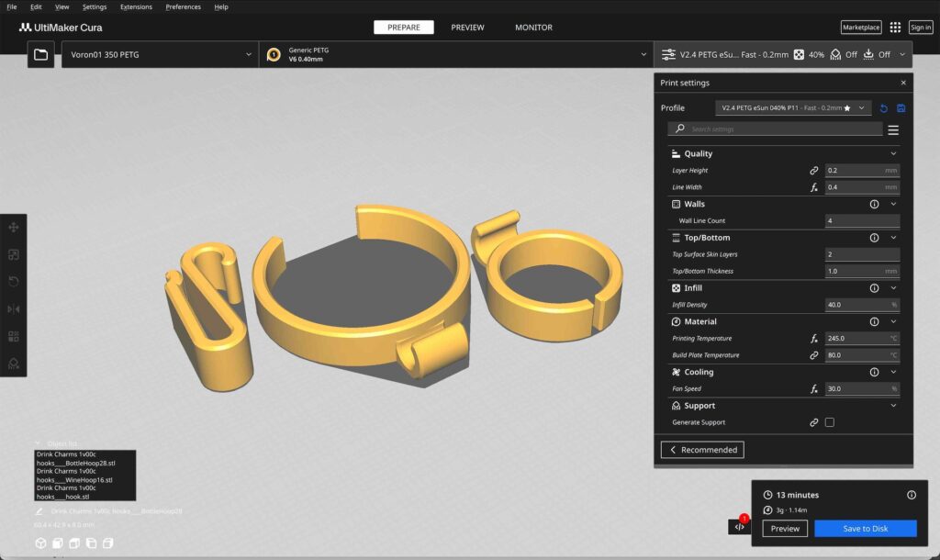Select the Rotate tool in left toolbar
940x560 pixels.
pos(13,281)
